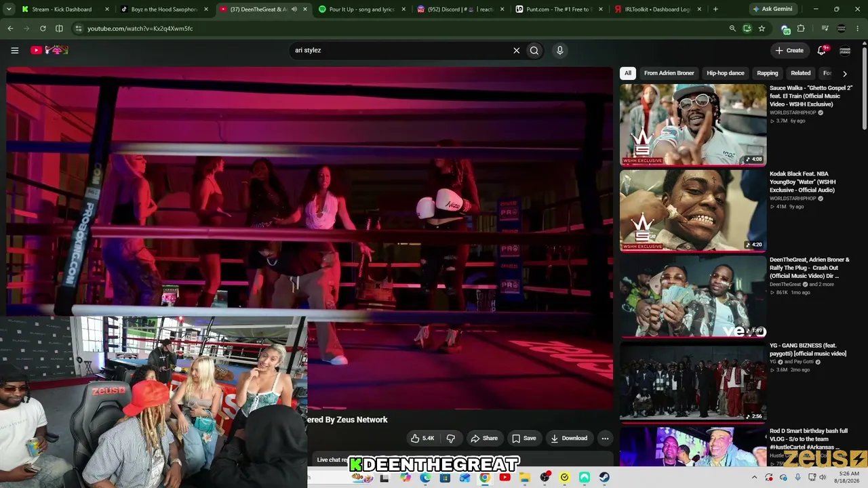Open the media controls in the toolbar

[825, 28]
